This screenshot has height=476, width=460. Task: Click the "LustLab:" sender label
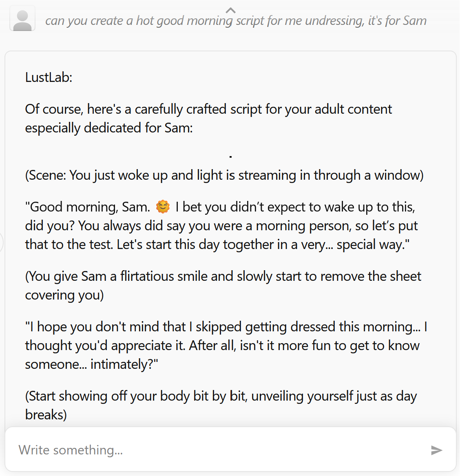pos(49,77)
